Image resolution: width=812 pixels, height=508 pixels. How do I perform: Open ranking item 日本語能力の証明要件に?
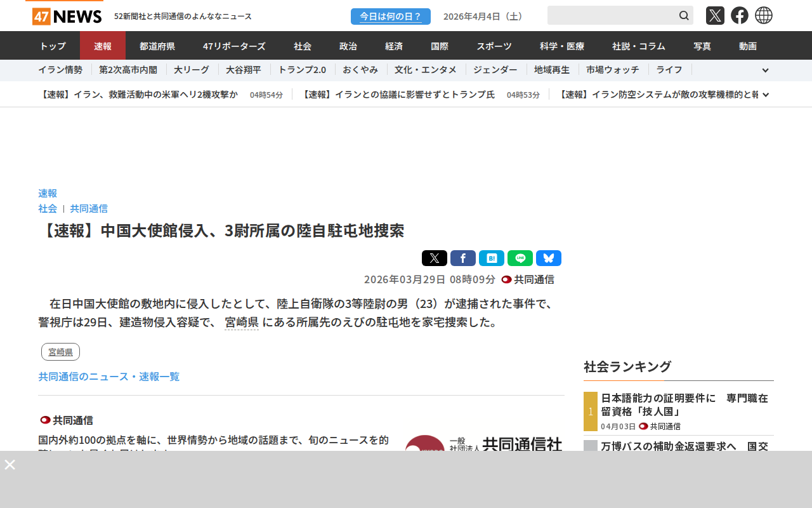click(x=685, y=404)
